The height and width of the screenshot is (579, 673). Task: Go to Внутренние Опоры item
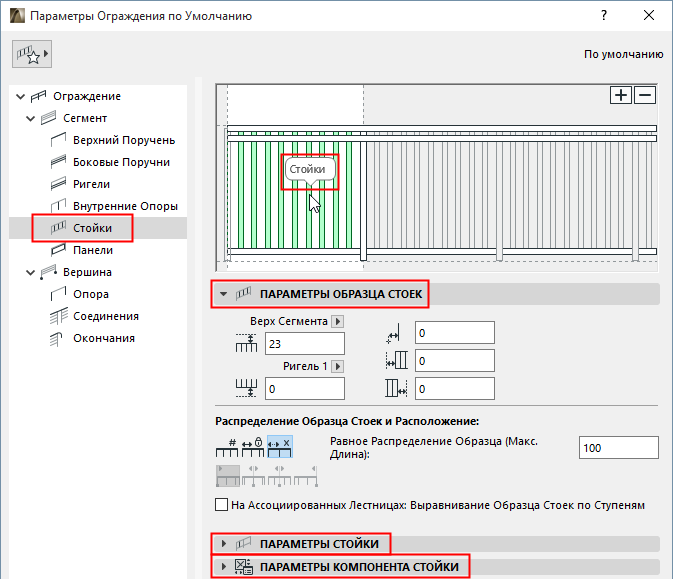[x=125, y=206]
